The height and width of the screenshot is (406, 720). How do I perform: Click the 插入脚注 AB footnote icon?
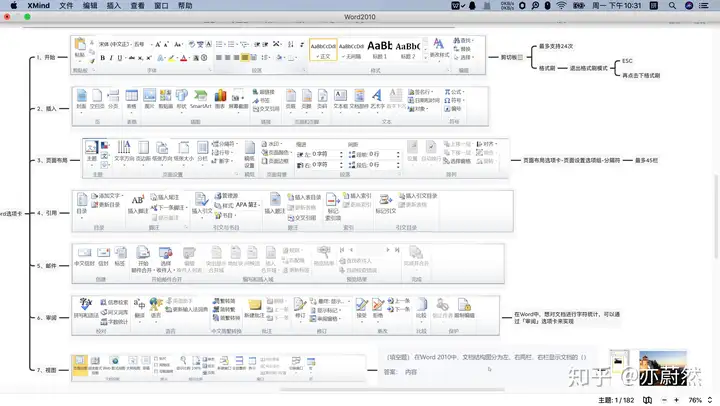pos(137,200)
